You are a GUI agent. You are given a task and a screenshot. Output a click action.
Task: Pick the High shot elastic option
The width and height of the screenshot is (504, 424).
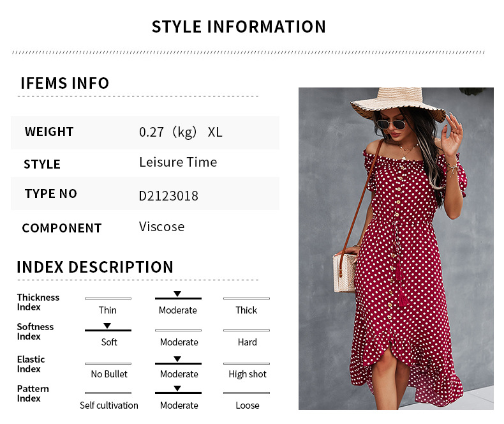click(x=248, y=374)
